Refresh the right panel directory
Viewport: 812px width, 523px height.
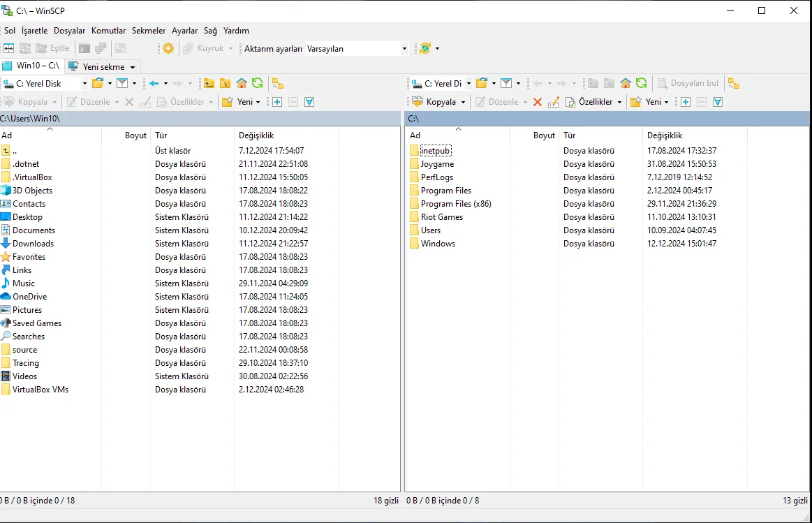pos(642,83)
